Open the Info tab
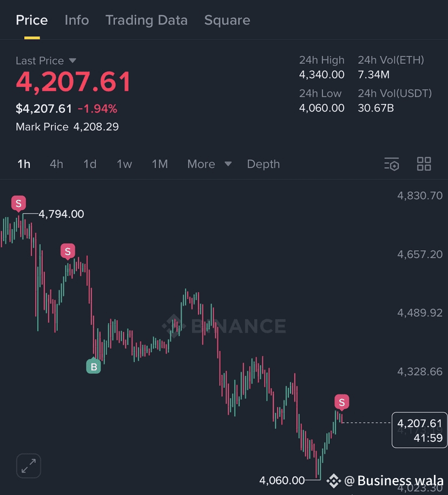 pos(77,20)
